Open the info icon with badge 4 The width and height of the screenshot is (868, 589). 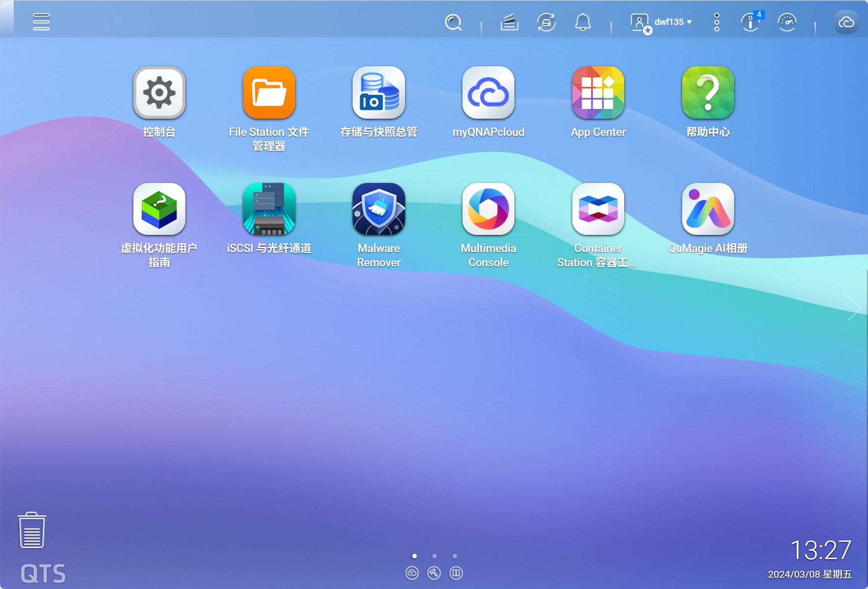[x=751, y=22]
